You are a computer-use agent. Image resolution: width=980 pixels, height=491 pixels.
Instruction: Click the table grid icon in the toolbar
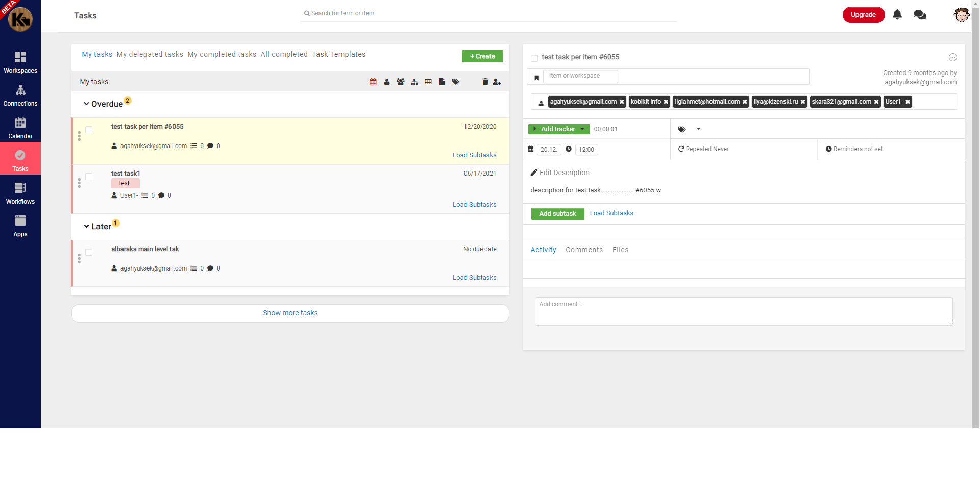coord(428,82)
